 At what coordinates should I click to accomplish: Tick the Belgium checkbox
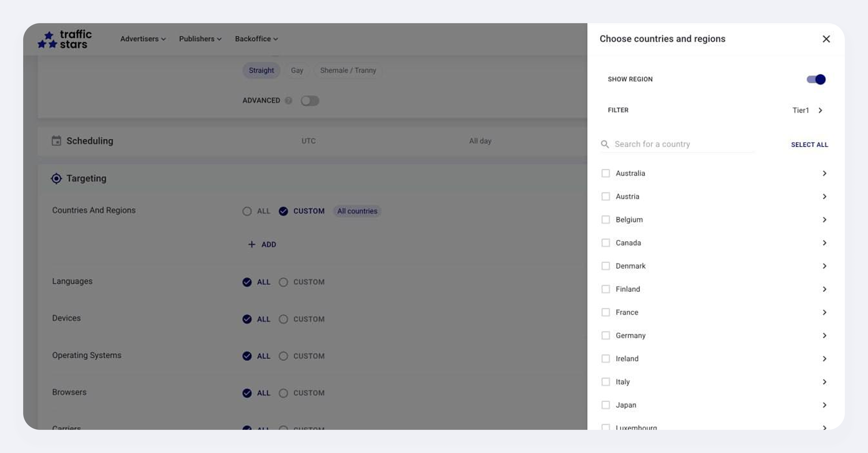pos(605,220)
